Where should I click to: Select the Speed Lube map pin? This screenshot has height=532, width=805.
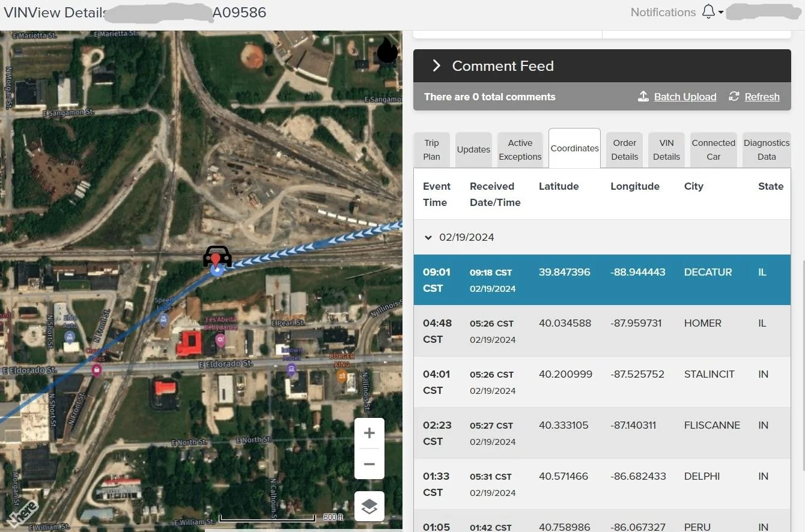click(x=163, y=320)
